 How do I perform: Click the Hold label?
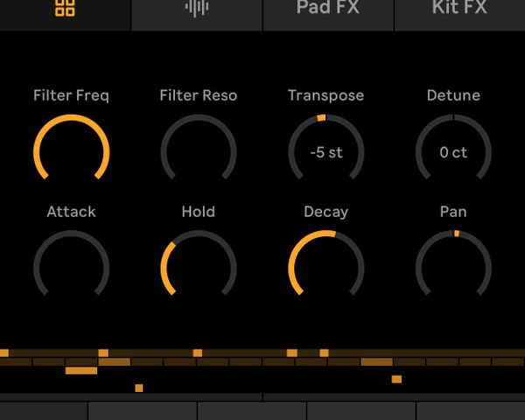coord(199,212)
